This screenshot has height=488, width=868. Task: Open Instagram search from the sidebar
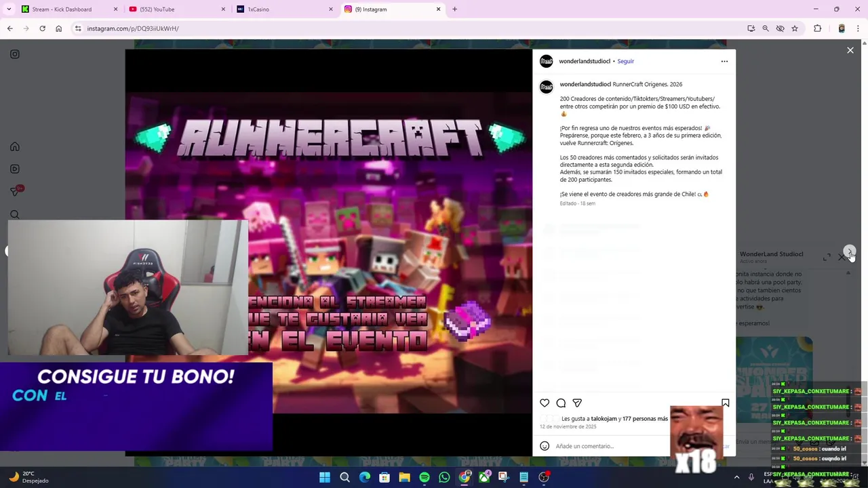14,214
